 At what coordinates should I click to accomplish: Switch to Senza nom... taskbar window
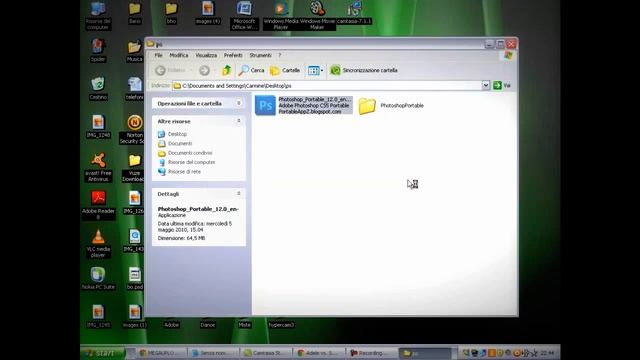coord(214,353)
